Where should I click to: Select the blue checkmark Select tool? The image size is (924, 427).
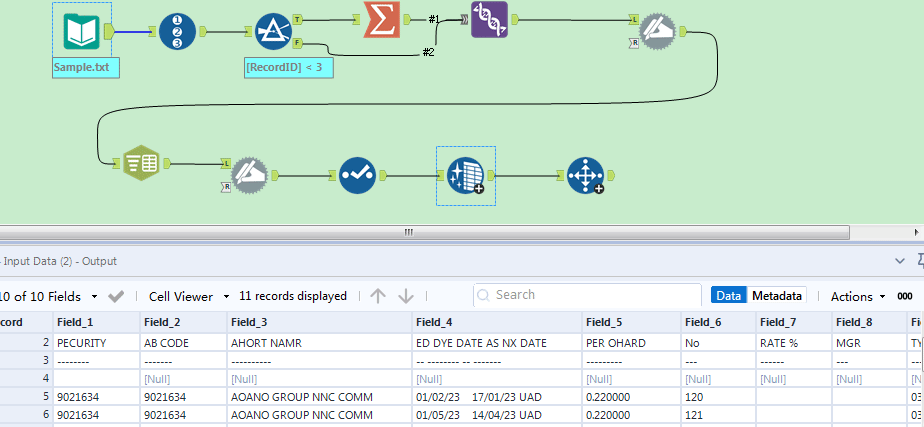click(356, 175)
